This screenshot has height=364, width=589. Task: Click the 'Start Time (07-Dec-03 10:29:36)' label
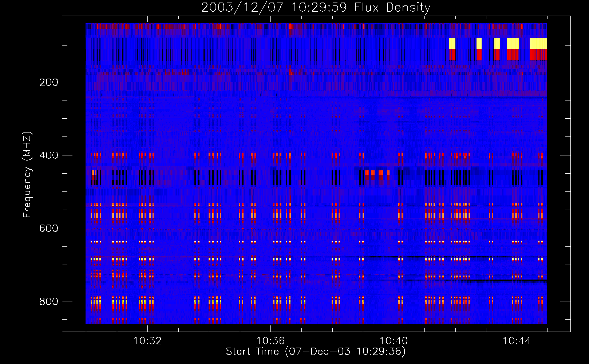coord(316,352)
